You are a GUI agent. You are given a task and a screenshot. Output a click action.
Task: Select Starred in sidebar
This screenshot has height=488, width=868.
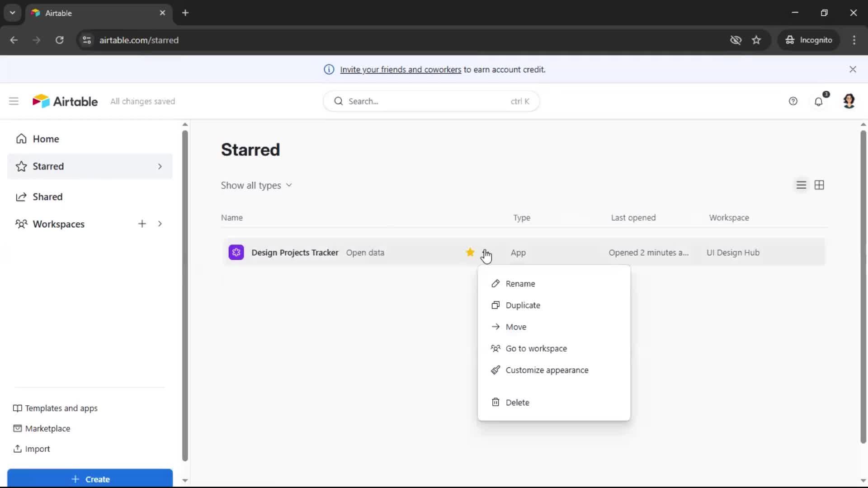[90, 166]
